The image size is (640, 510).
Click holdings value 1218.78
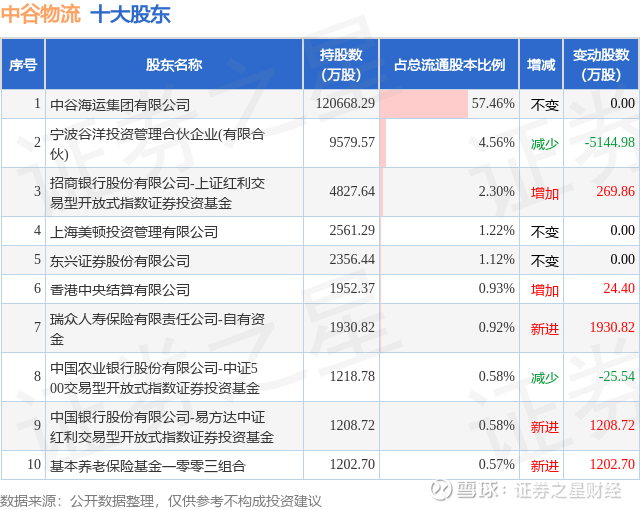click(352, 376)
